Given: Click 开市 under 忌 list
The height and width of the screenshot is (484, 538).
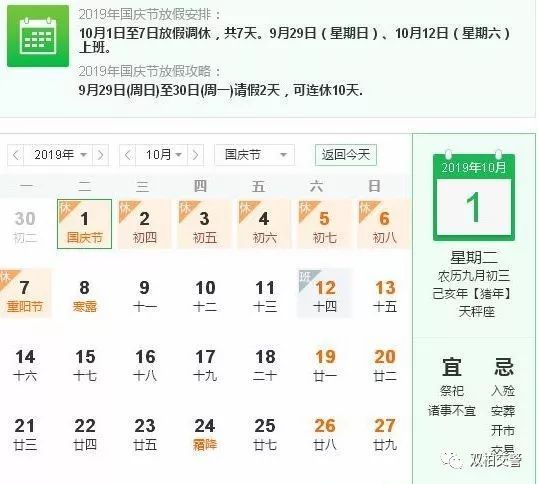Looking at the screenshot, I should [503, 430].
